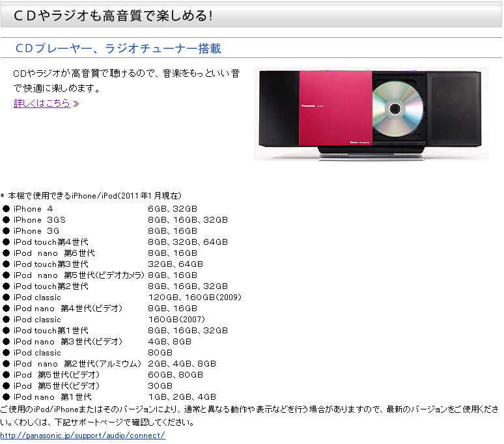504x444 pixels.
Task: Click the bullet icon beside iPhone 4
Action: coord(6,209)
